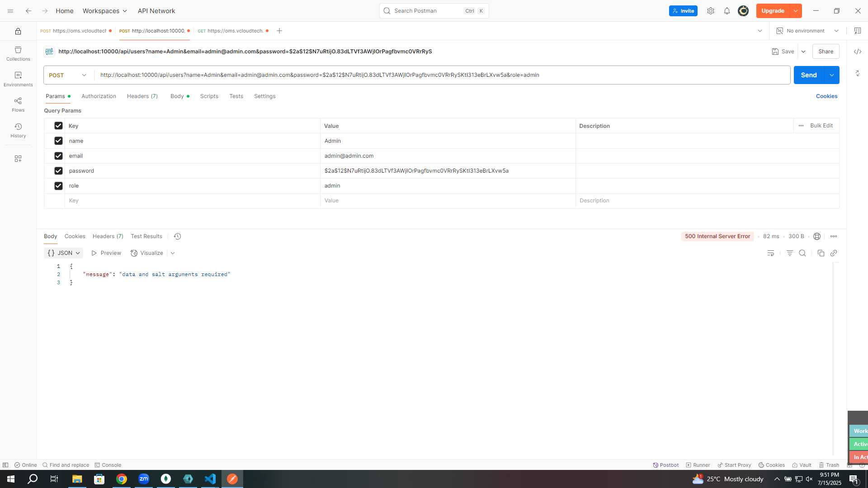
Task: Click the Send button
Action: 809,75
